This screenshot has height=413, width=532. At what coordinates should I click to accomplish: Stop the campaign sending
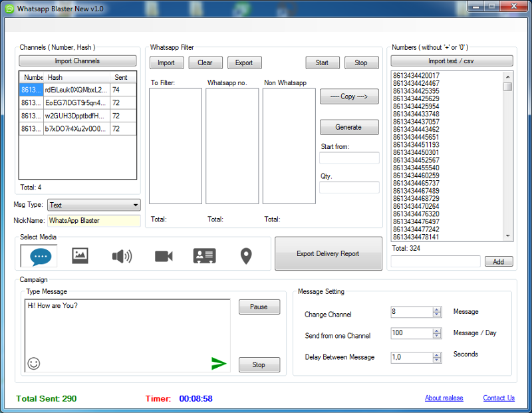259,365
